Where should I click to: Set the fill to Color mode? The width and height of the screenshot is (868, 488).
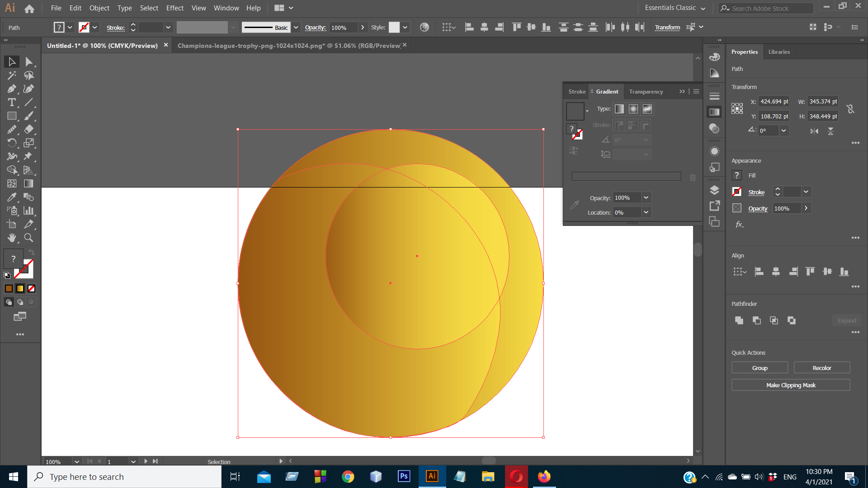pyautogui.click(x=9, y=288)
